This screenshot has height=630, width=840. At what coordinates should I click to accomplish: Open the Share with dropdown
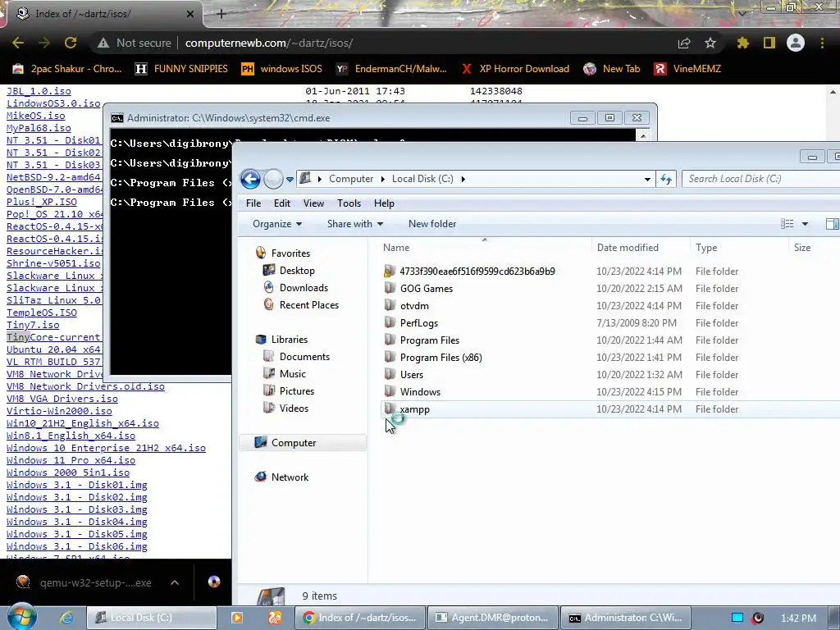point(354,224)
